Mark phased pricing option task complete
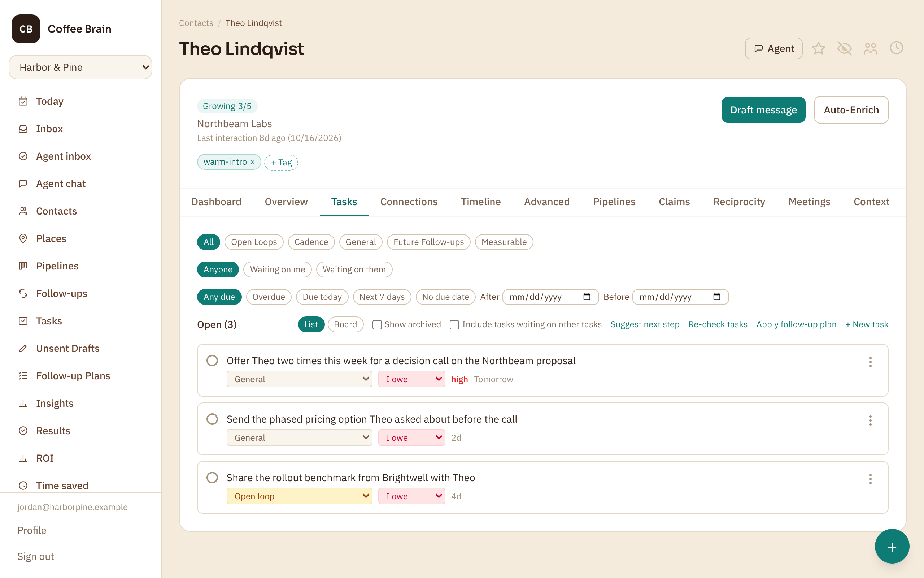 [x=212, y=419]
